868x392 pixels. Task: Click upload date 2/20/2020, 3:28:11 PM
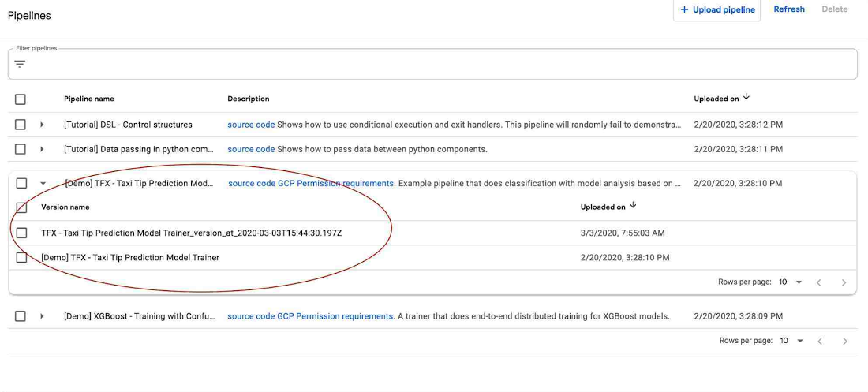coord(738,149)
